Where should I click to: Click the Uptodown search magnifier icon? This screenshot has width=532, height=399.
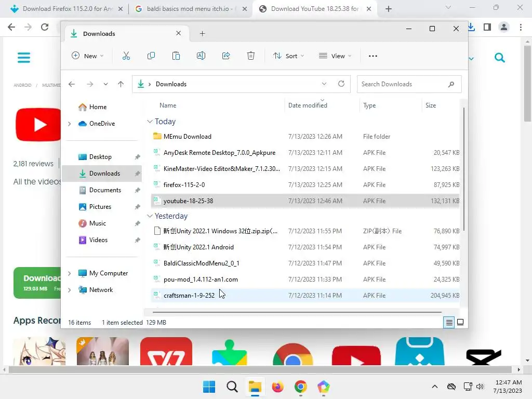click(499, 58)
